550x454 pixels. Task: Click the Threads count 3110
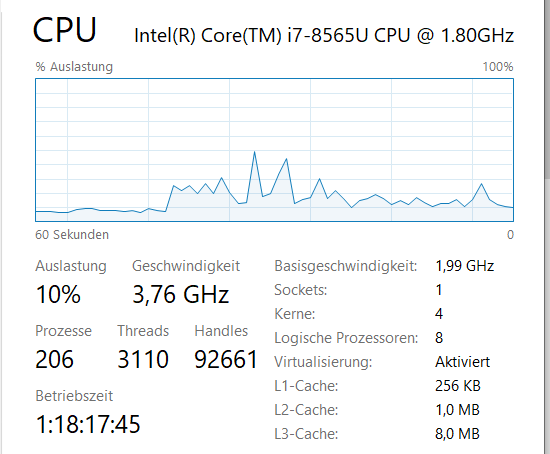pos(143,359)
